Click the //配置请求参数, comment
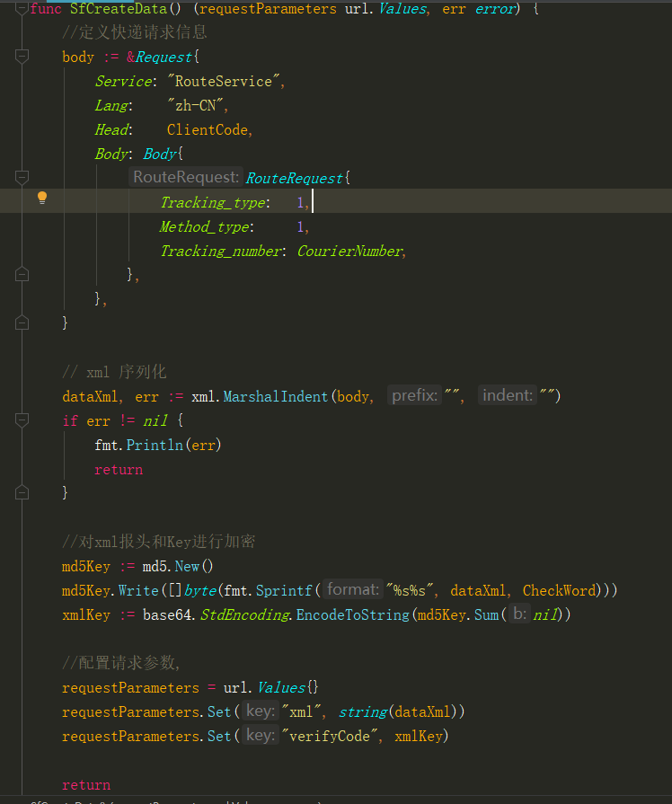672x804 pixels. tap(121, 664)
